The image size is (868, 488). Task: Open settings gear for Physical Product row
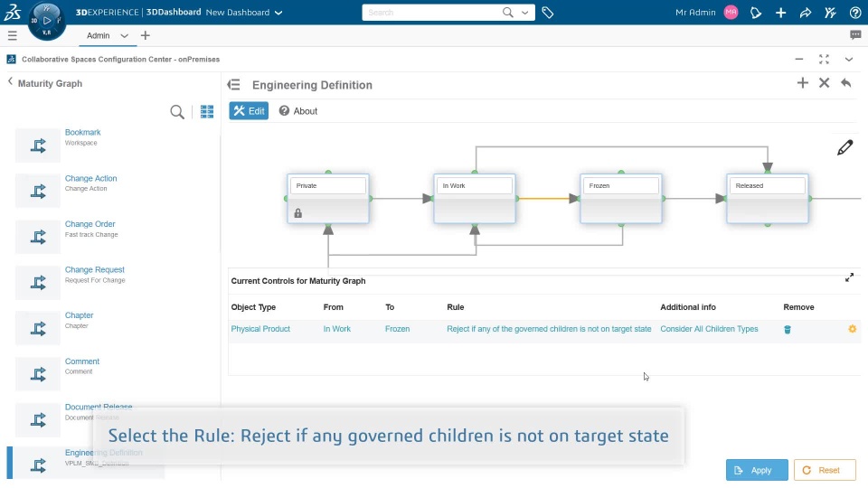tap(852, 329)
